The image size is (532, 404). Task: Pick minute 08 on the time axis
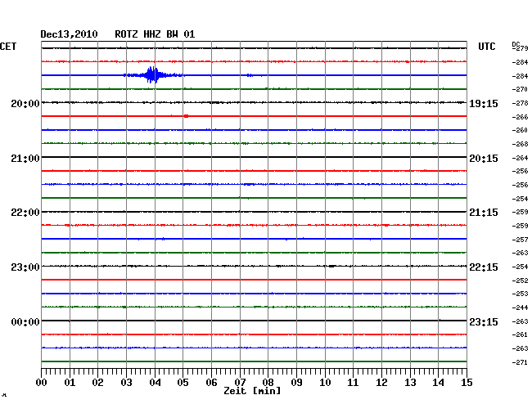tap(268, 383)
